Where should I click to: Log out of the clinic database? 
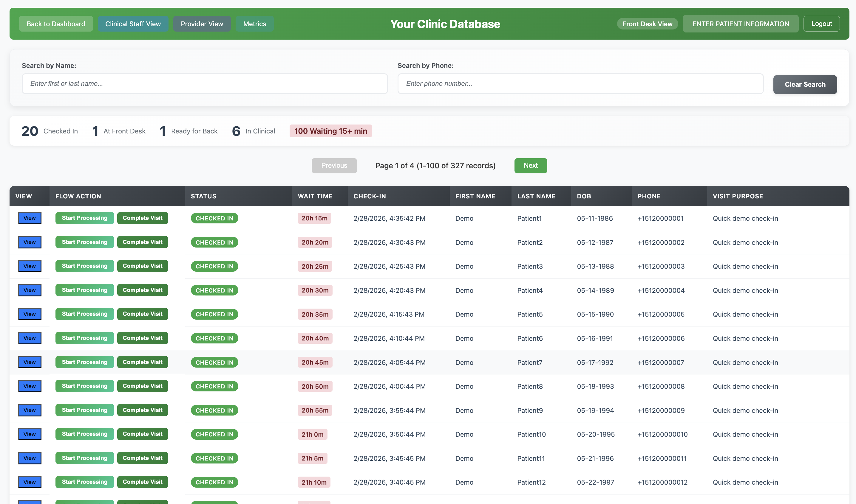click(x=821, y=24)
